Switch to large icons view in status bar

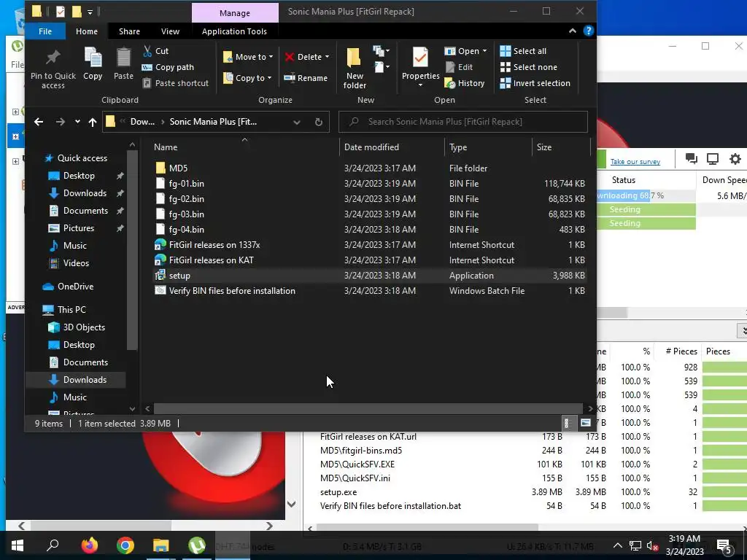coord(586,423)
